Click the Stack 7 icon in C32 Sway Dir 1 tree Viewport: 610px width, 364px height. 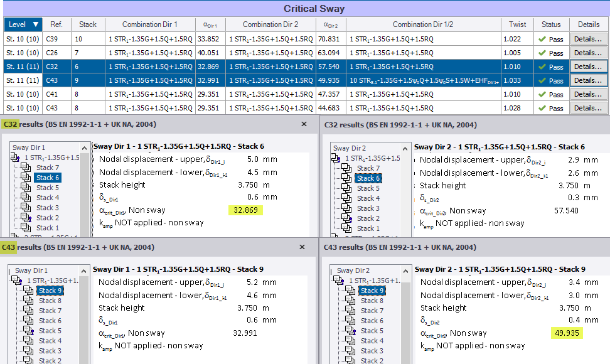pos(26,168)
